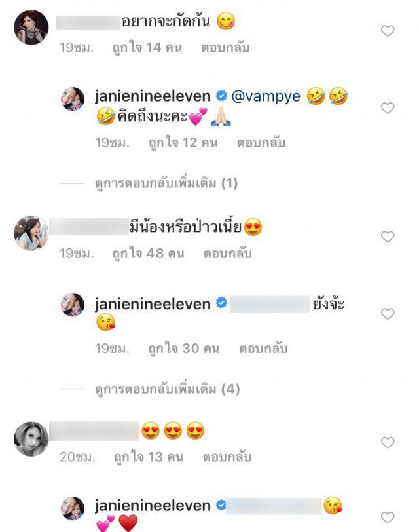View who liked: ถูกใจ 48 คน
419x532 pixels.
[x=148, y=254]
